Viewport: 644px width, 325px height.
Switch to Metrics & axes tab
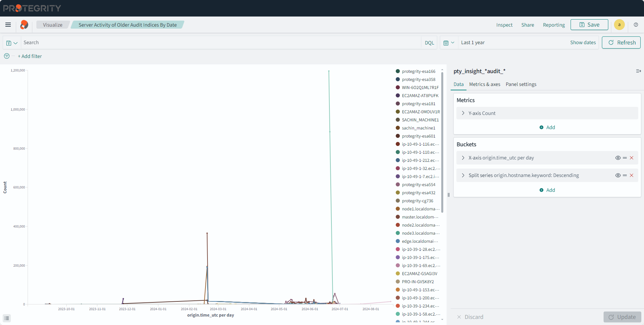point(484,84)
